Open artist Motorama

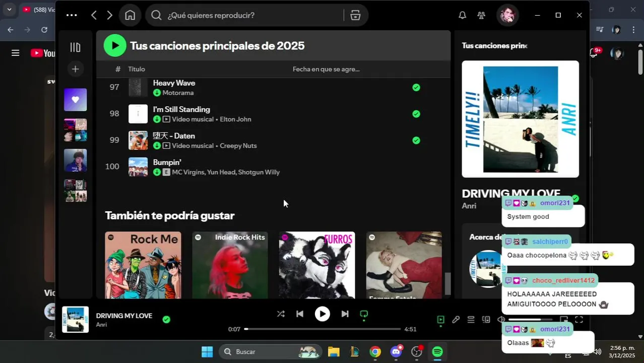tap(178, 93)
